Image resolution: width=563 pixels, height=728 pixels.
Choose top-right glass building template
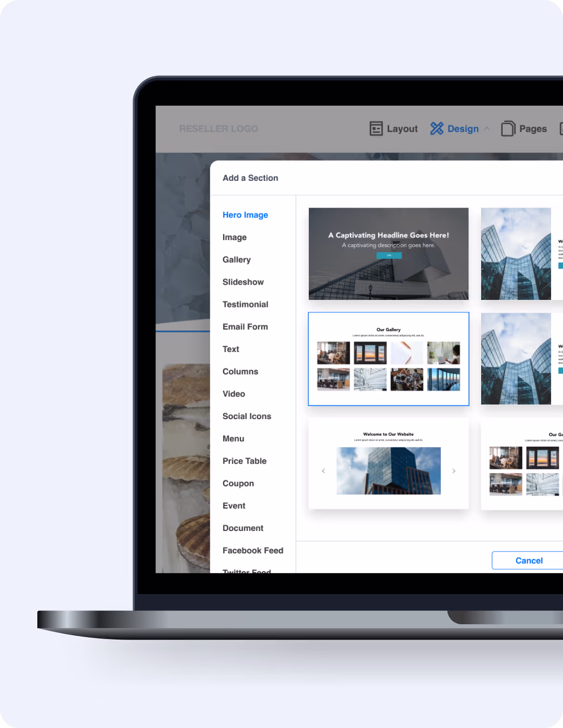[x=522, y=254]
